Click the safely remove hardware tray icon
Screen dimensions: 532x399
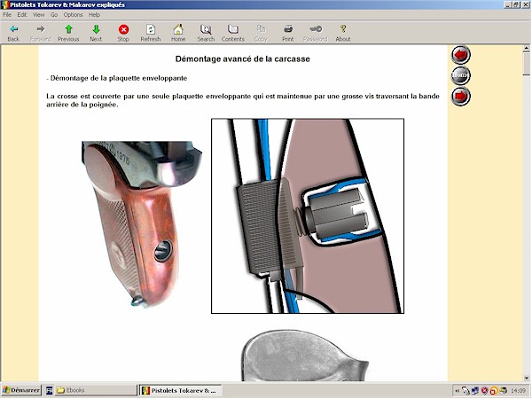(465, 390)
